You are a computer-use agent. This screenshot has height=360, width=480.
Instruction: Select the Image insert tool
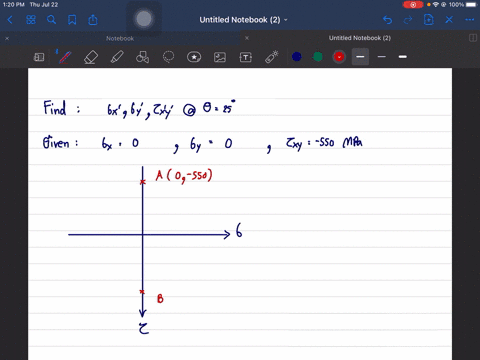(x=220, y=57)
